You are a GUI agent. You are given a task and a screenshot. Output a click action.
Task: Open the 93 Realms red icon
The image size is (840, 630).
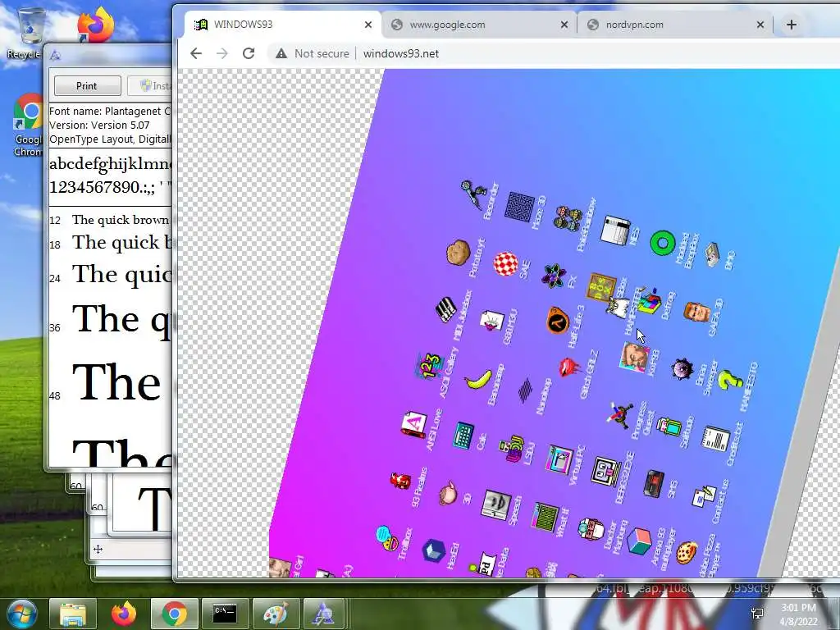pyautogui.click(x=399, y=481)
